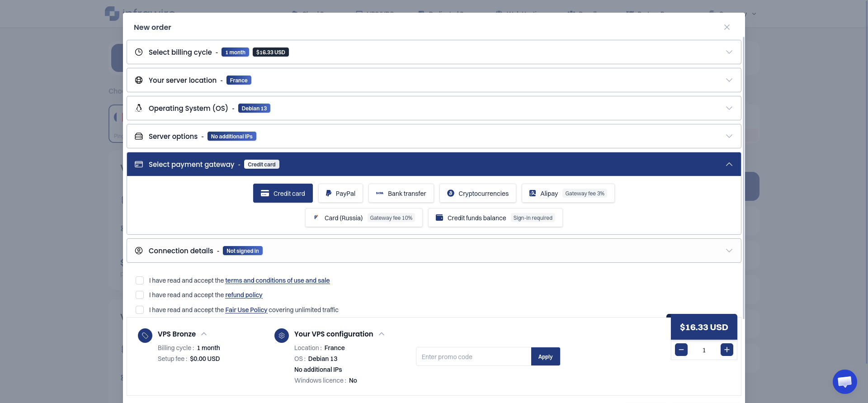This screenshot has width=868, height=403.
Task: Tick the refund policy acceptance checkbox
Action: click(140, 295)
